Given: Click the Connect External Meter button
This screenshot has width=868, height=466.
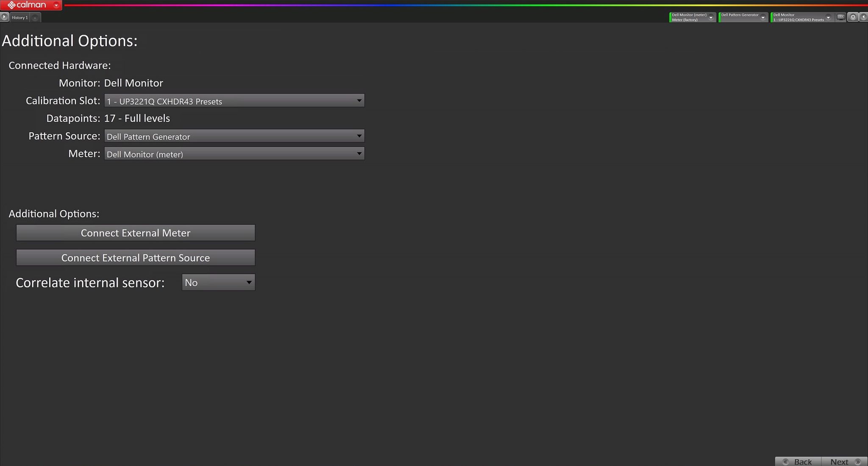Looking at the screenshot, I should tap(136, 233).
